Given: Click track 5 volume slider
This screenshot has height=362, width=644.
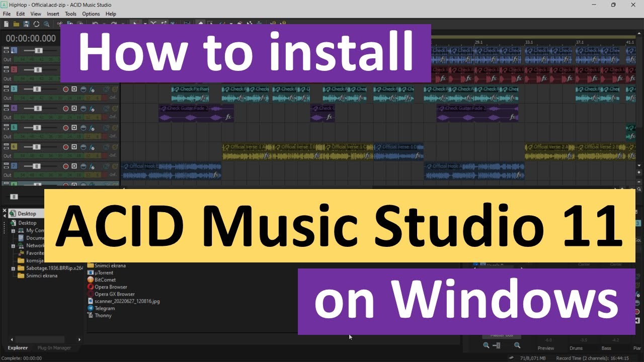Looking at the screenshot, I should (38, 128).
